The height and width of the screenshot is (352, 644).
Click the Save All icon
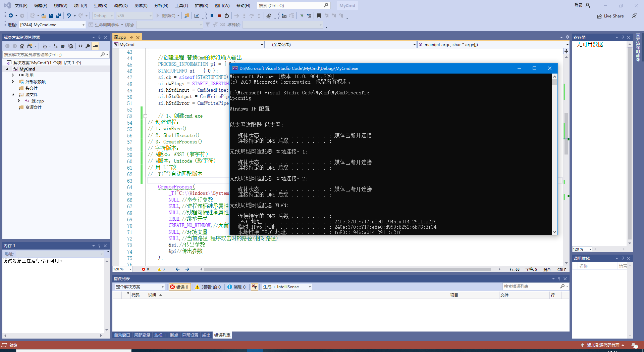pyautogui.click(x=59, y=16)
